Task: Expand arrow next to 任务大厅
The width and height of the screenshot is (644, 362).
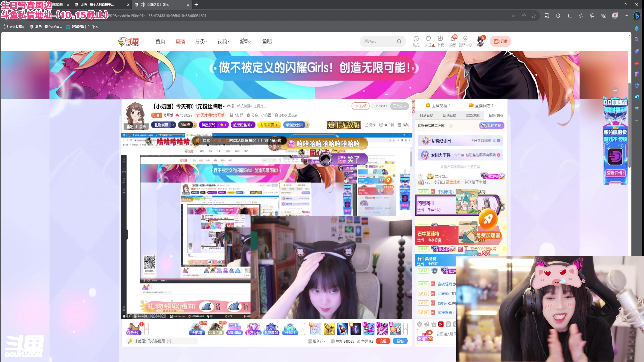Action: point(147,329)
